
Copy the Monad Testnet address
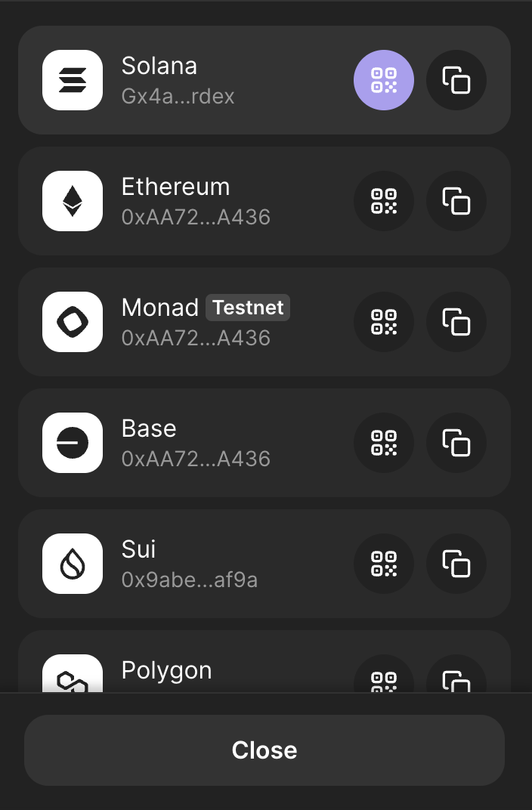[456, 322]
